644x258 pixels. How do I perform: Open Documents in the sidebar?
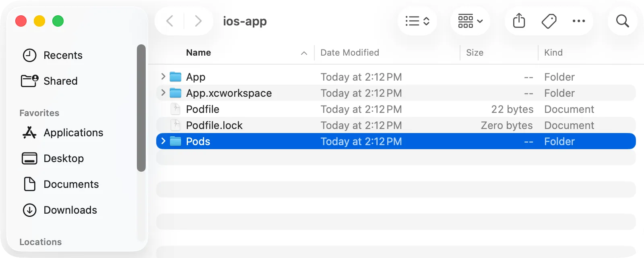72,184
